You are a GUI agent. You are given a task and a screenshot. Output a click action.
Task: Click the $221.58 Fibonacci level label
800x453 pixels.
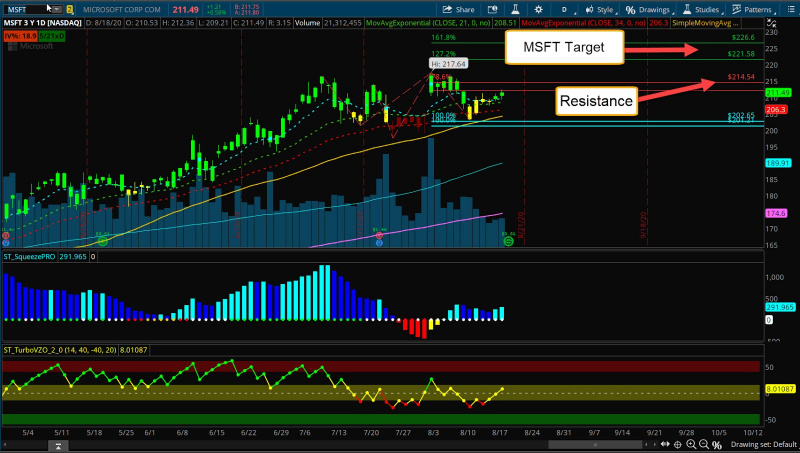[741, 54]
